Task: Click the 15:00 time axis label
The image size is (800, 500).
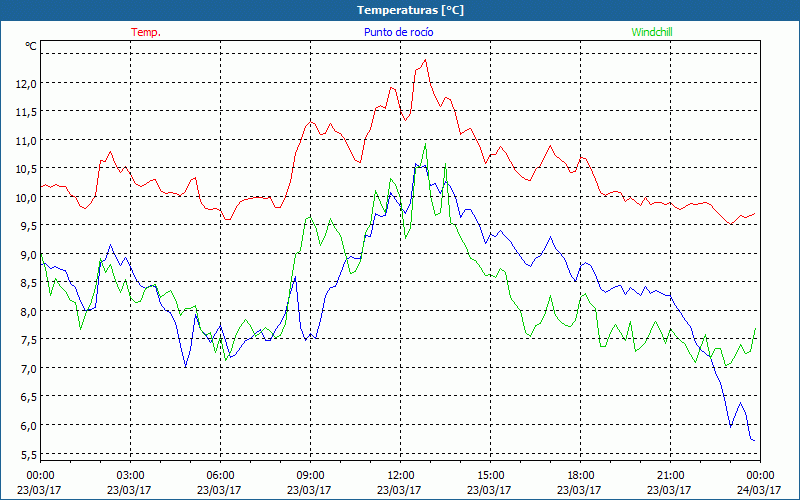Action: 490,476
